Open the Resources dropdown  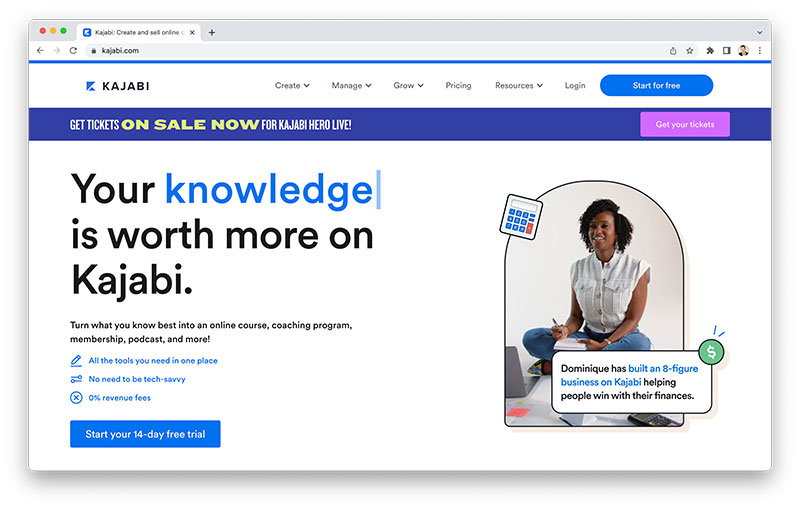pyautogui.click(x=519, y=86)
